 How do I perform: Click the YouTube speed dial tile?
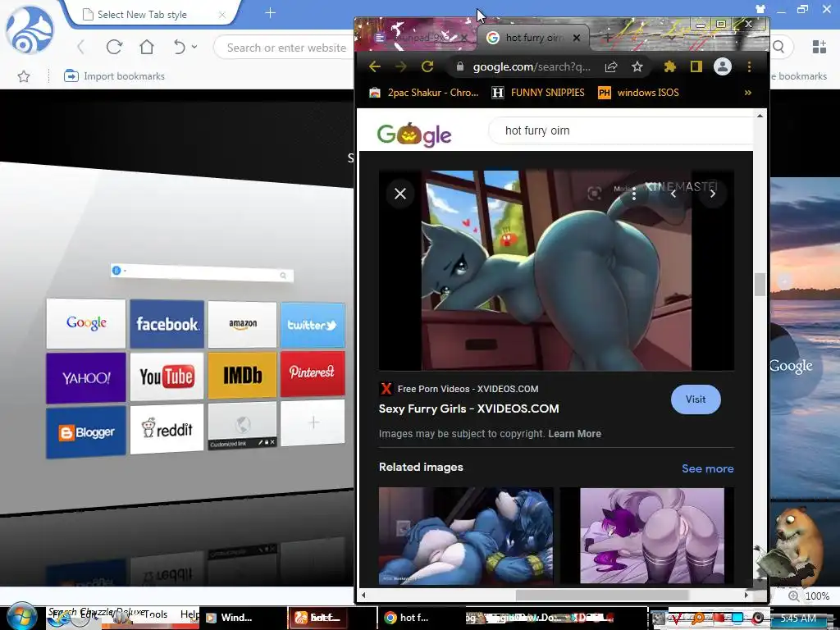(167, 376)
